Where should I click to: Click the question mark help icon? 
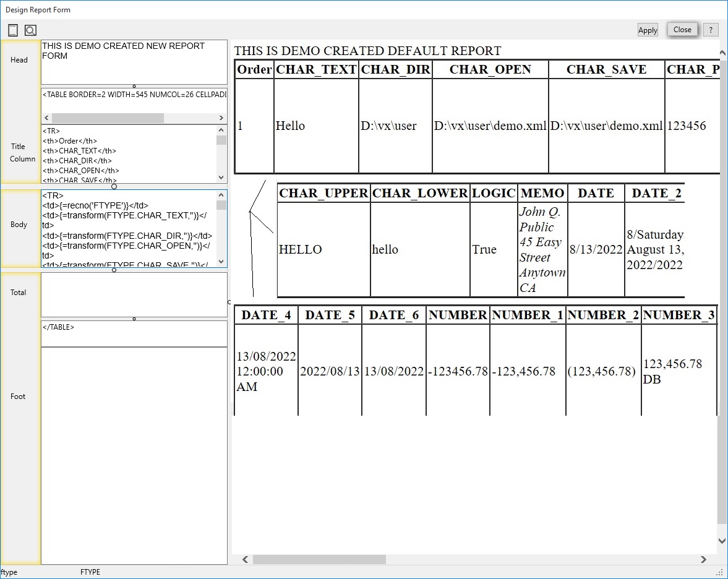coord(710,29)
